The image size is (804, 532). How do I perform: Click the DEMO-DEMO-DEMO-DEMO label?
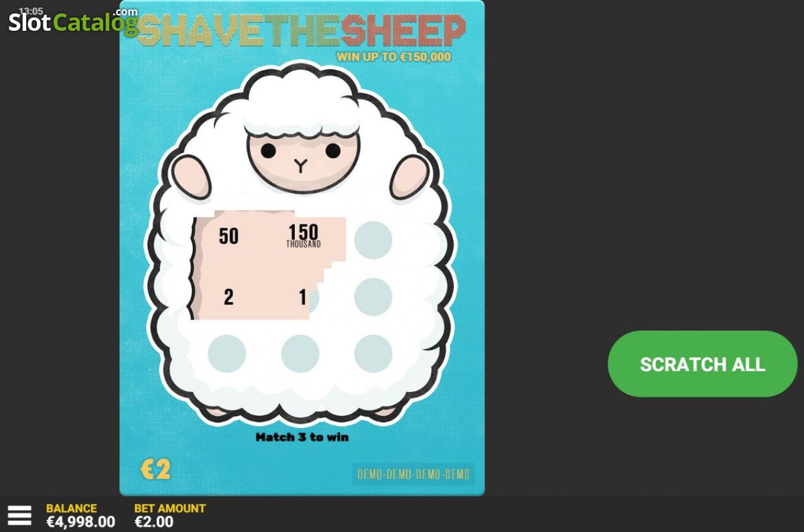413,474
